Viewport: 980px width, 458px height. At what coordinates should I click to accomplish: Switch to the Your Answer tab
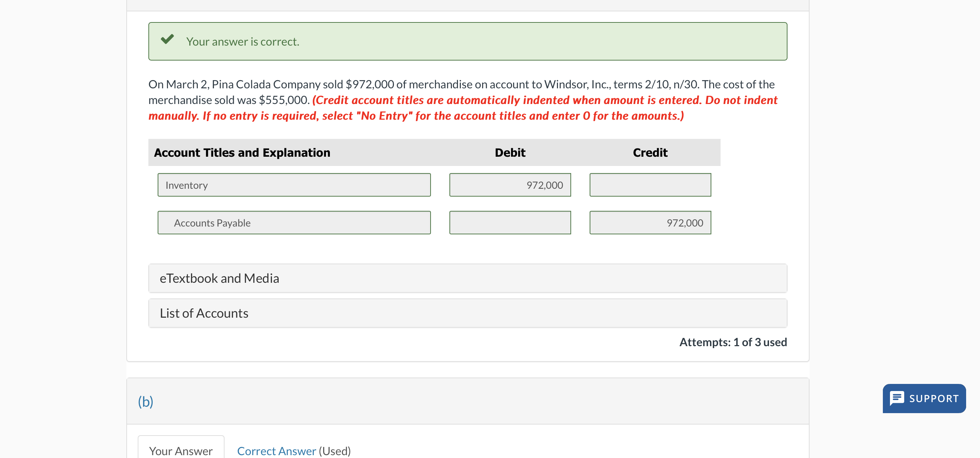[x=181, y=451]
